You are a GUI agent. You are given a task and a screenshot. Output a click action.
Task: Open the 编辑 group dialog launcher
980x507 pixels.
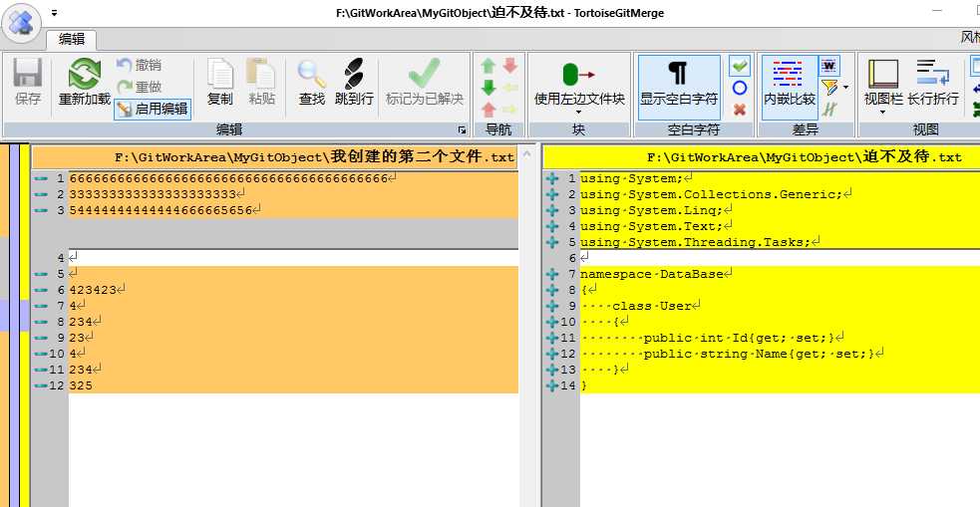[x=462, y=129]
